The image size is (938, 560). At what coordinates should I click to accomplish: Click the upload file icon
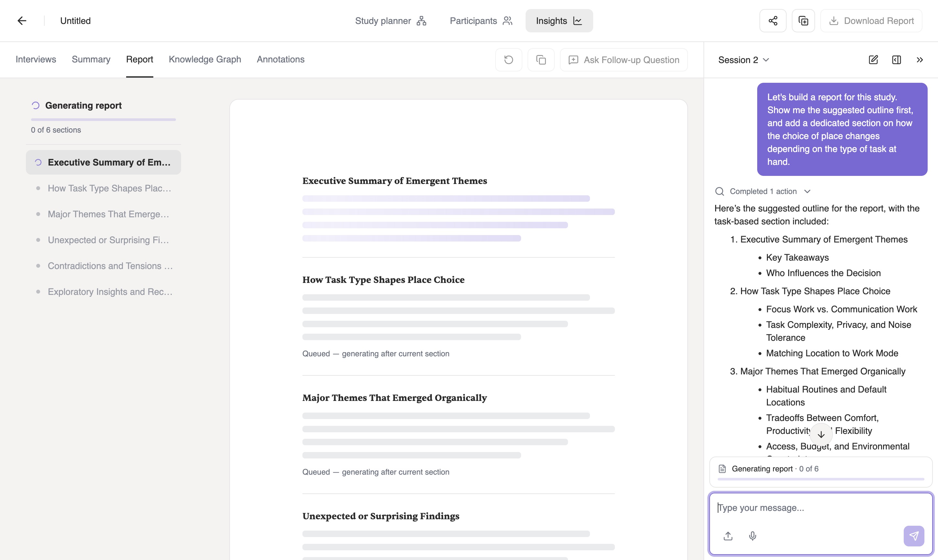(728, 536)
